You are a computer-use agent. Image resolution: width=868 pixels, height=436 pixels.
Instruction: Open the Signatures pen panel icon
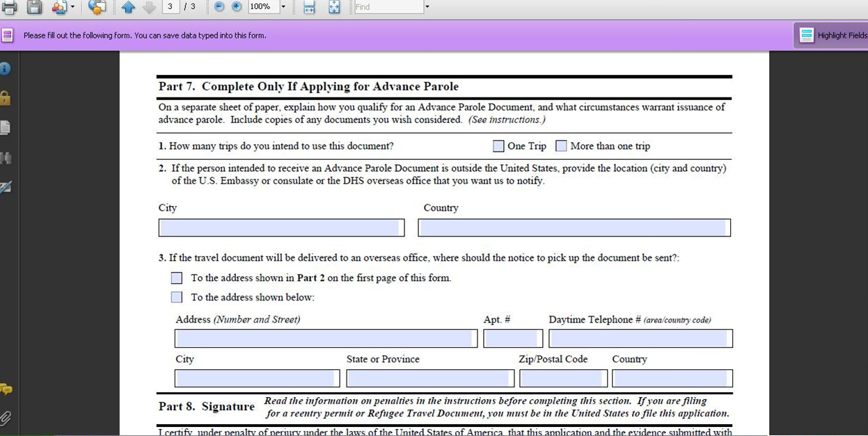pos(5,187)
